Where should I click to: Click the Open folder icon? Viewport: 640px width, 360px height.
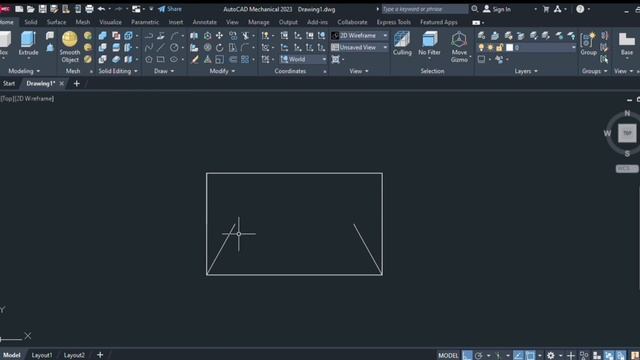tap(31, 9)
